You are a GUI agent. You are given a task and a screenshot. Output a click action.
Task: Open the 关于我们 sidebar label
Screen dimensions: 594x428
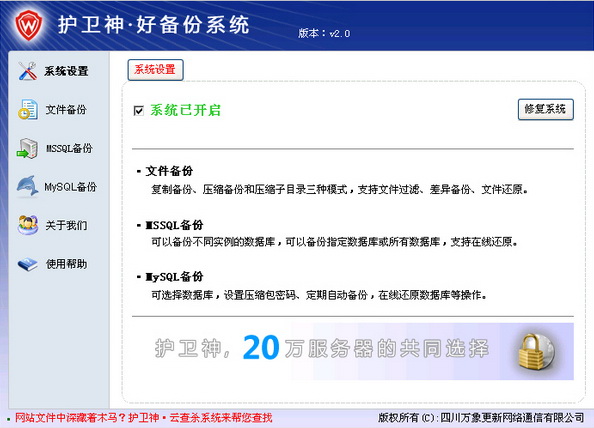pos(66,225)
